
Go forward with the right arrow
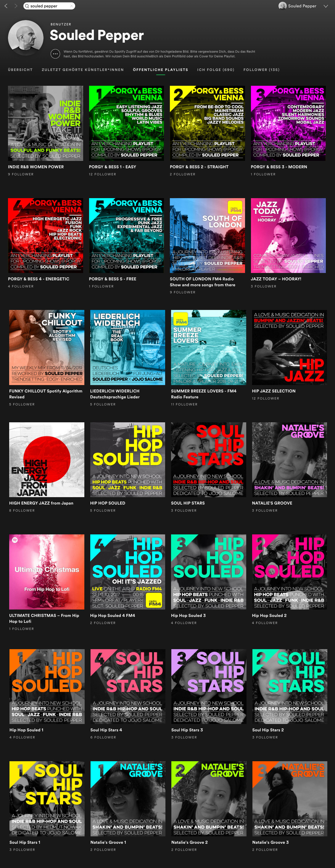tap(15, 6)
